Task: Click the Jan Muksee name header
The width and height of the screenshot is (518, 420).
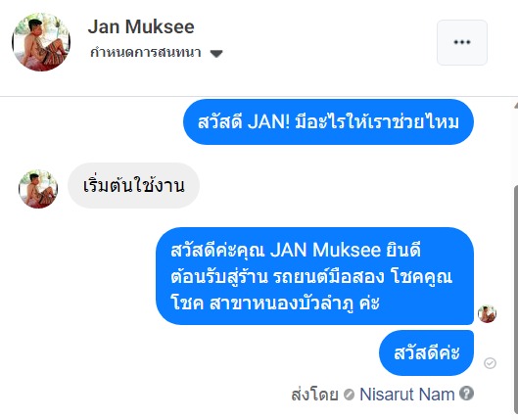Action: click(x=141, y=26)
